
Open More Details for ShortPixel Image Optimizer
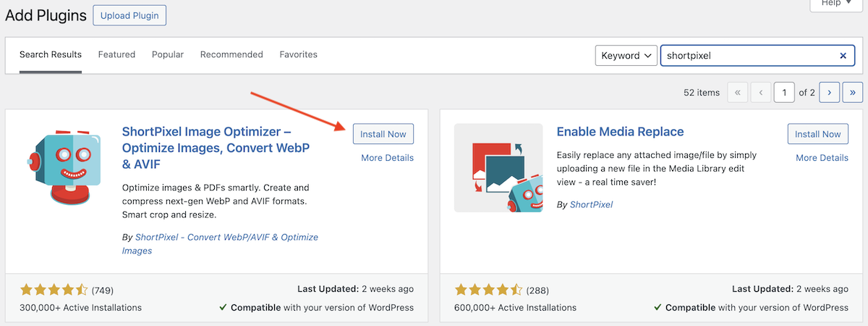tap(388, 158)
